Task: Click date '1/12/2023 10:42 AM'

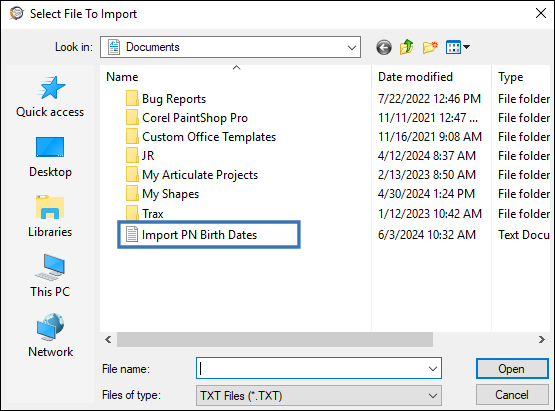Action: pyautogui.click(x=430, y=214)
